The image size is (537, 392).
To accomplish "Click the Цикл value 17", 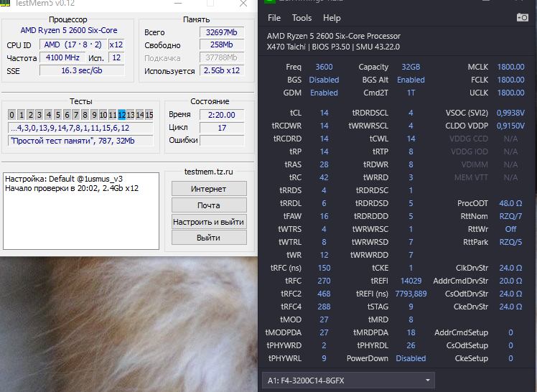I will 222,128.
